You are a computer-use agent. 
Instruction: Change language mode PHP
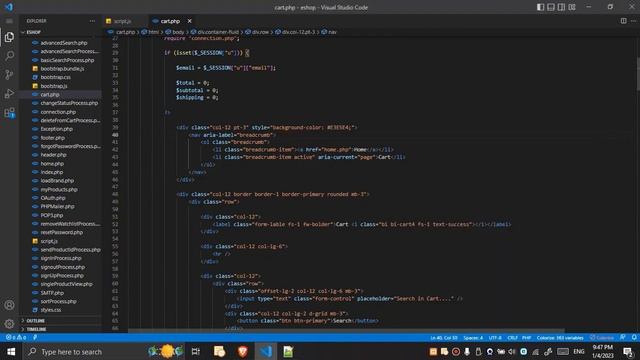tap(527, 338)
